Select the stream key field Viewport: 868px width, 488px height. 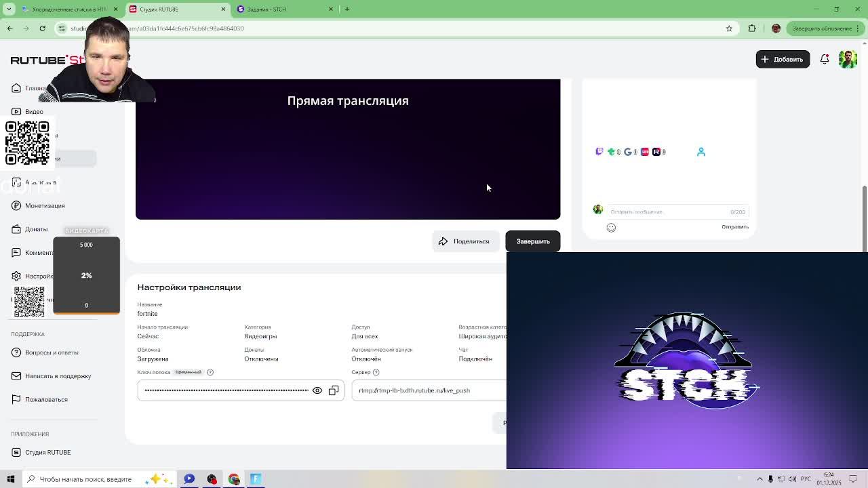tap(241, 390)
